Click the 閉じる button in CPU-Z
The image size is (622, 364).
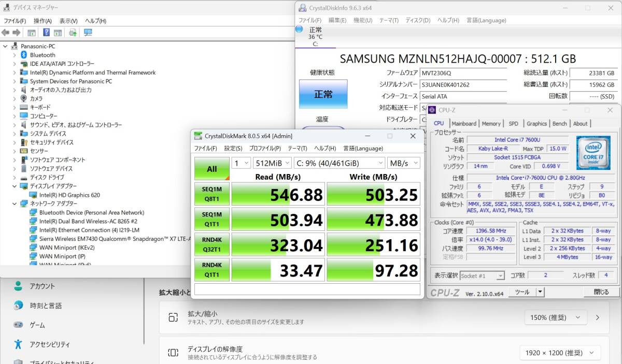click(x=601, y=292)
